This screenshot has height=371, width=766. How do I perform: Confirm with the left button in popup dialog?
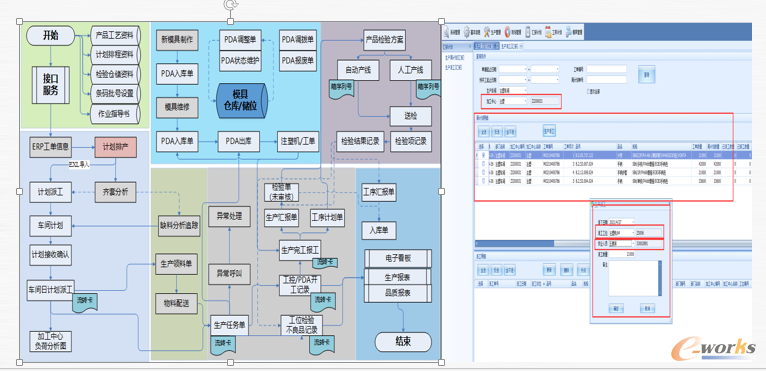(616, 308)
